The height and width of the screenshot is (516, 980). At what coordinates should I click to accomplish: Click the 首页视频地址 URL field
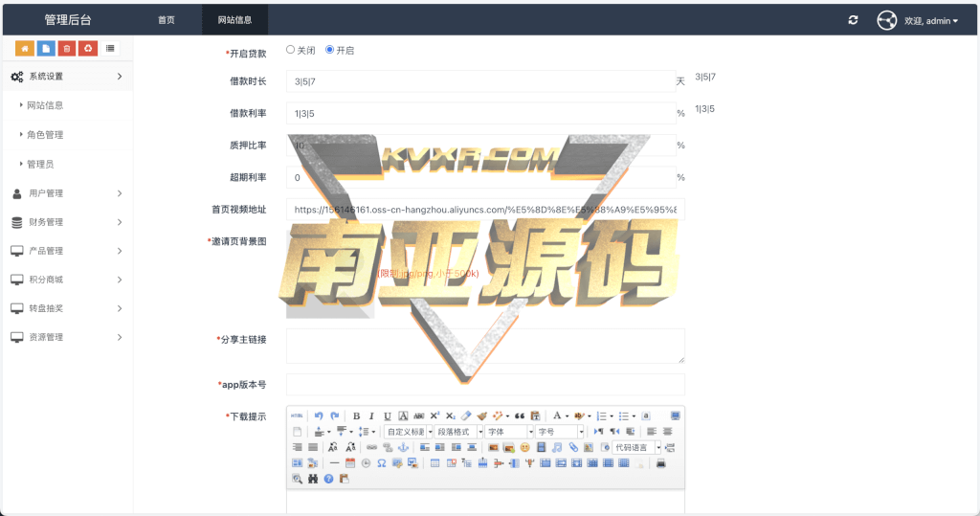(x=485, y=210)
